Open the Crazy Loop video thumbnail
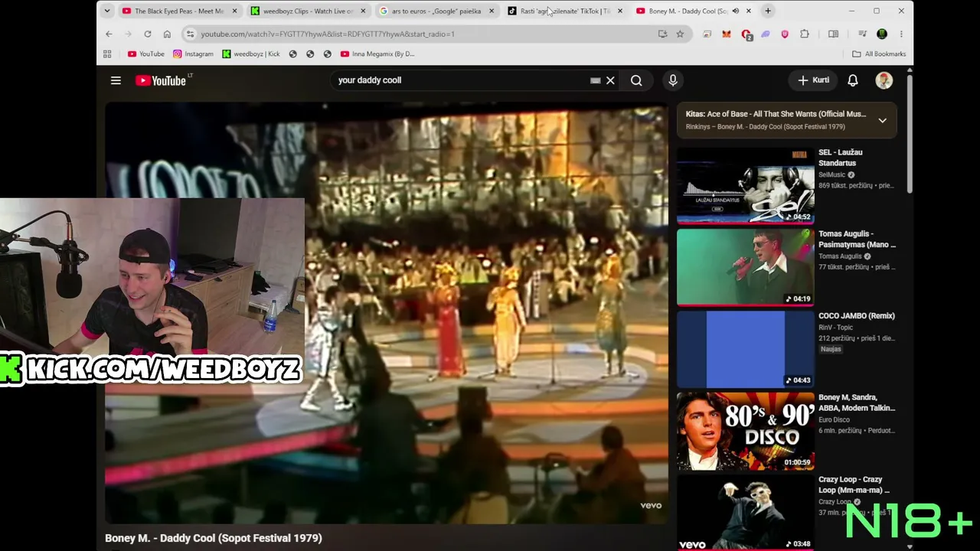This screenshot has height=551, width=980. tap(745, 513)
